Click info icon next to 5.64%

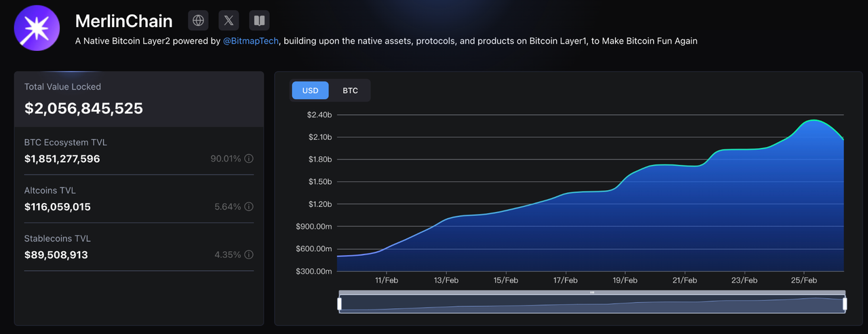point(249,207)
